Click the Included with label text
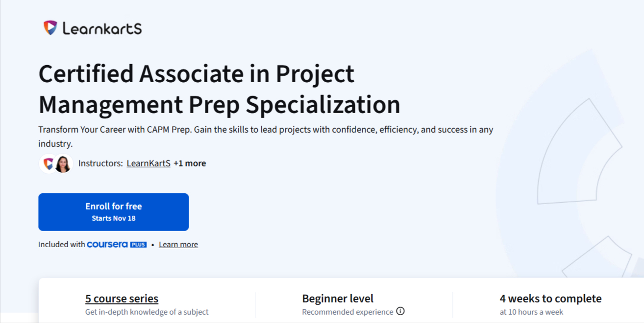 tap(61, 244)
